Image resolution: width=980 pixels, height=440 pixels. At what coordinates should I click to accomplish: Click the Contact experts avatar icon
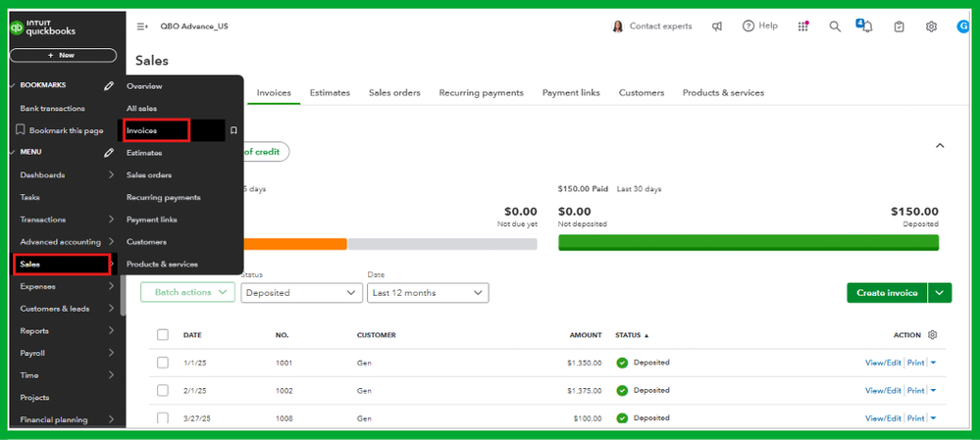(x=617, y=26)
